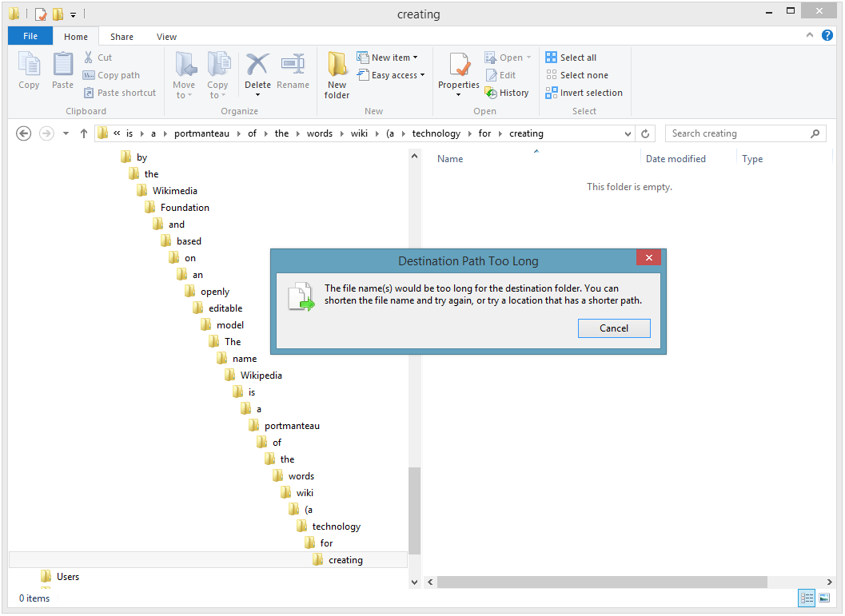
Task: Switch to the Share ribbon tab
Action: click(x=122, y=37)
